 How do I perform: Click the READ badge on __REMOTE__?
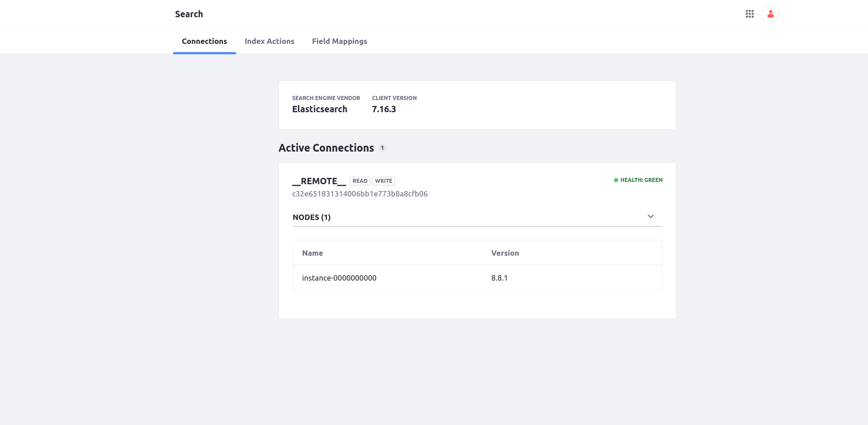[x=360, y=181]
